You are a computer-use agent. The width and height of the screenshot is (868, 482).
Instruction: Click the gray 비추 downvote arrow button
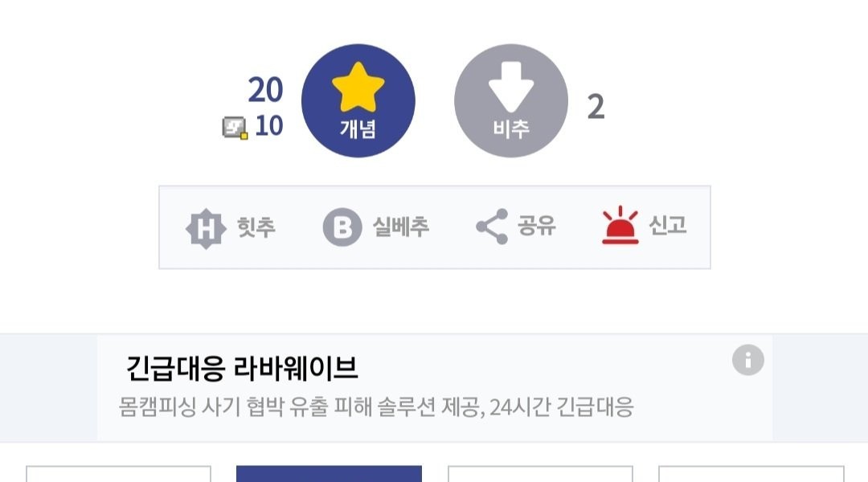[511, 100]
